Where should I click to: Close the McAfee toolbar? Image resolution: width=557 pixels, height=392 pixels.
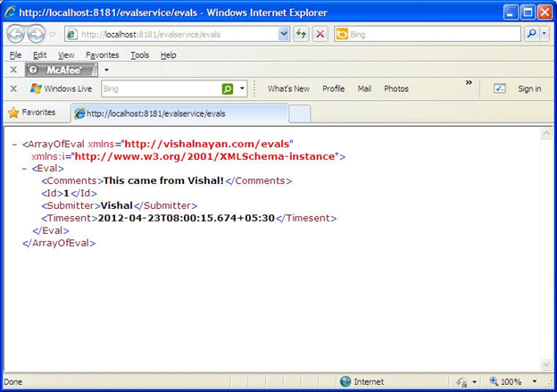tap(13, 70)
